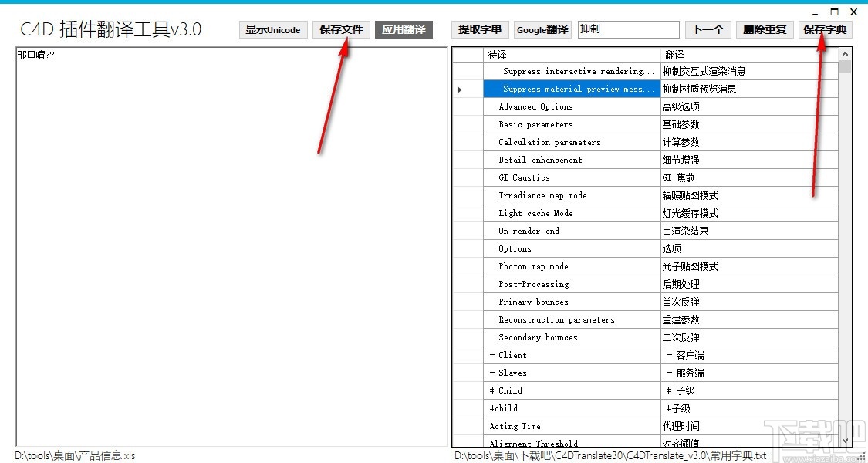Select the 'Acting Time' cell
This screenshot has height=463, width=868.
tap(572, 426)
